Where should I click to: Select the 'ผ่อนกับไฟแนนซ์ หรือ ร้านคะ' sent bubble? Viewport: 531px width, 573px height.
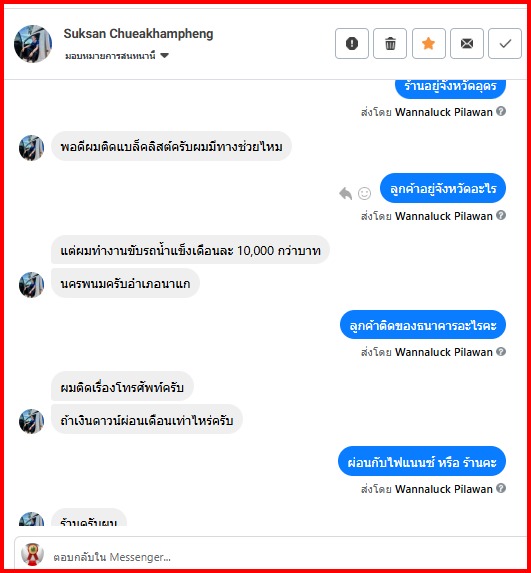(422, 461)
